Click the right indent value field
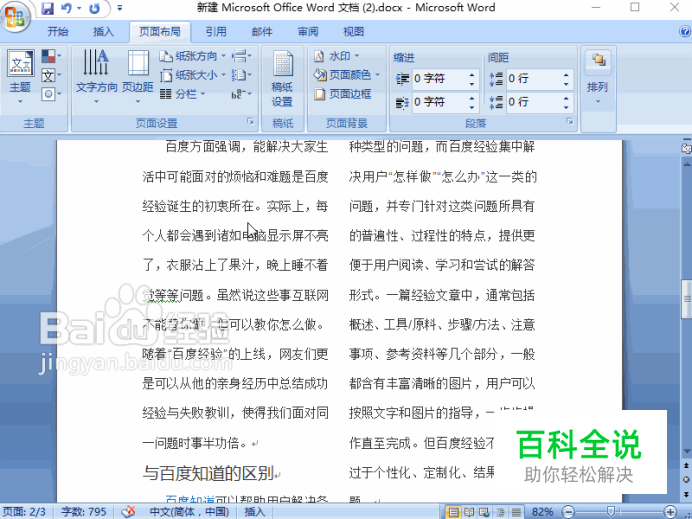The height and width of the screenshot is (519, 692). 439,102
